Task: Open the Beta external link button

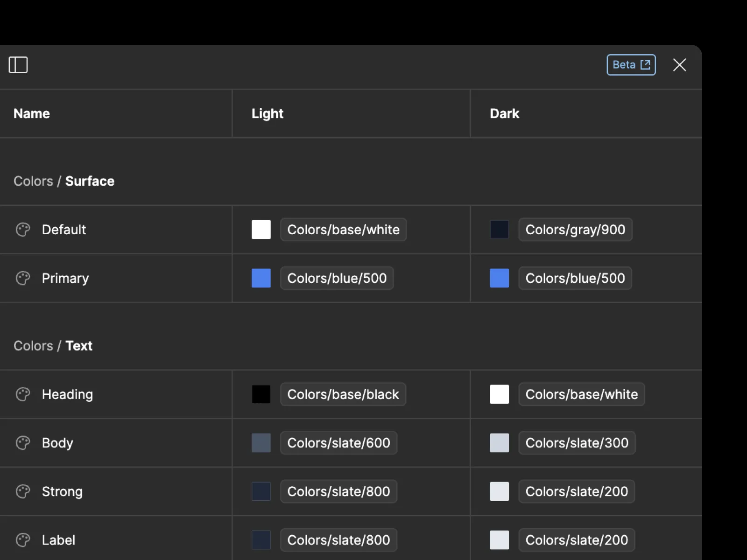Action: click(x=631, y=65)
